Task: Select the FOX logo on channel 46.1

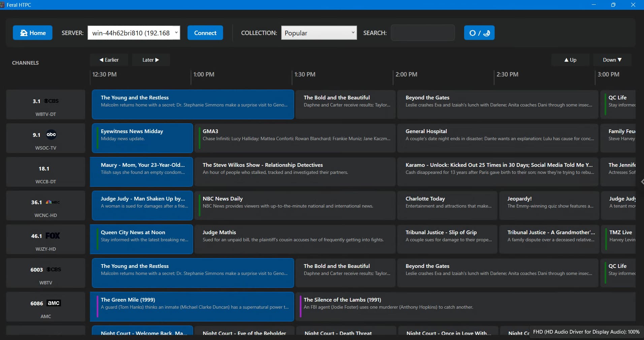Action: click(x=53, y=236)
